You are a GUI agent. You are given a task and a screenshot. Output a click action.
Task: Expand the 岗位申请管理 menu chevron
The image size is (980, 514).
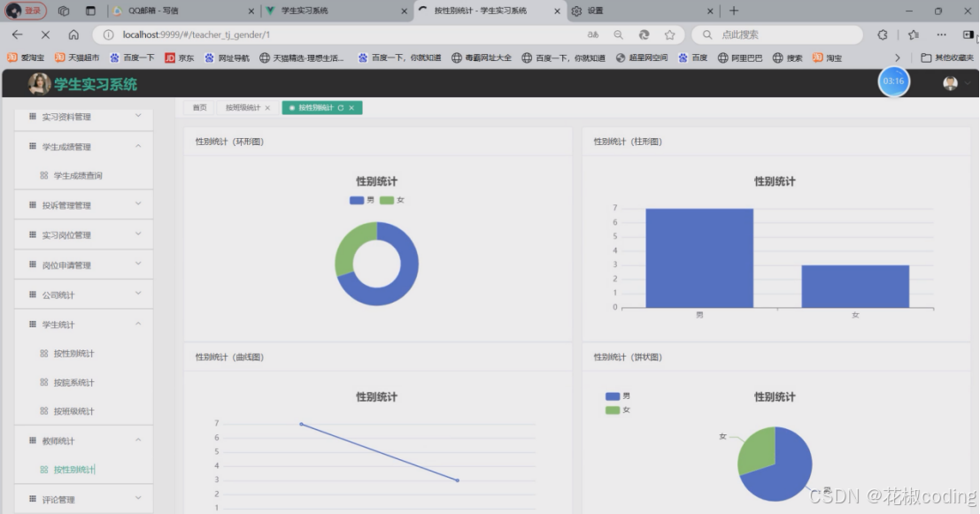[138, 265]
